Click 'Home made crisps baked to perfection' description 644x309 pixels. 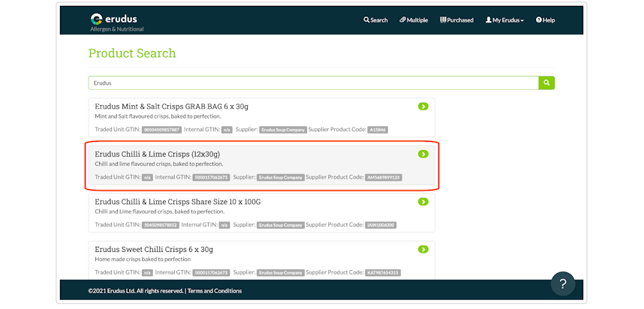[143, 259]
